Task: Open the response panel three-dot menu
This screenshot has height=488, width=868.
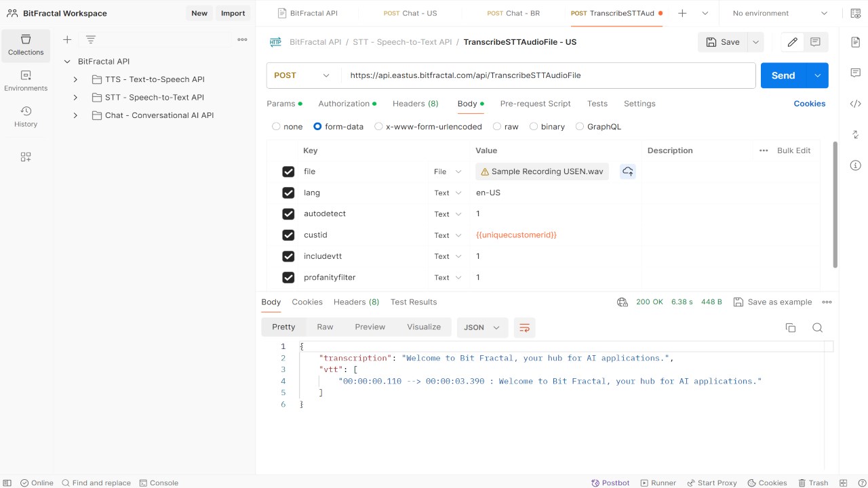Action: [827, 302]
